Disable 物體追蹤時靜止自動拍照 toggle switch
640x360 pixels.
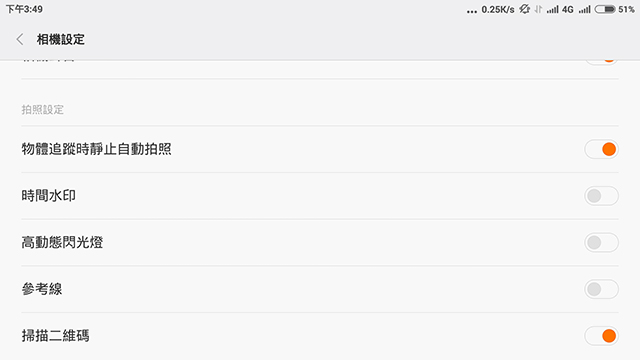click(x=601, y=149)
